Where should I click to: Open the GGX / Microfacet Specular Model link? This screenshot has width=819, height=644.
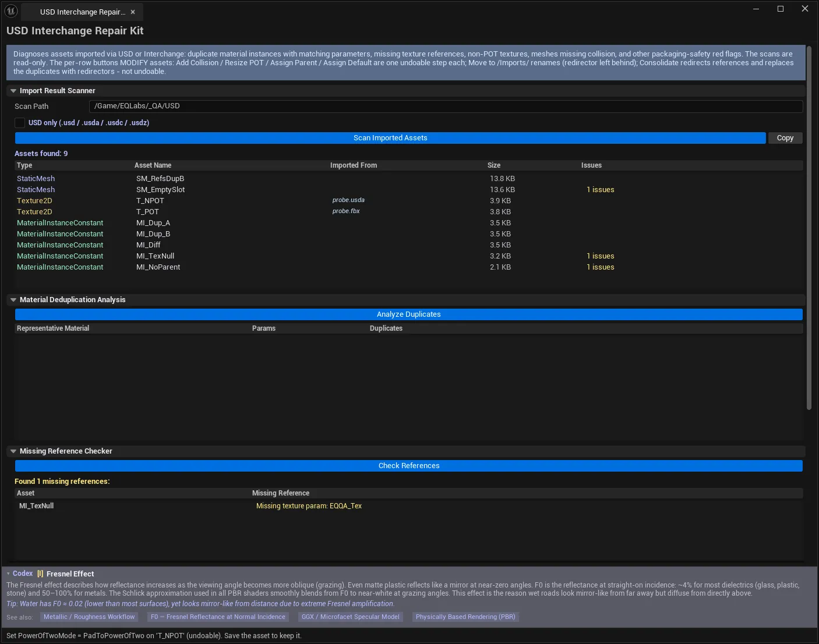351,617
